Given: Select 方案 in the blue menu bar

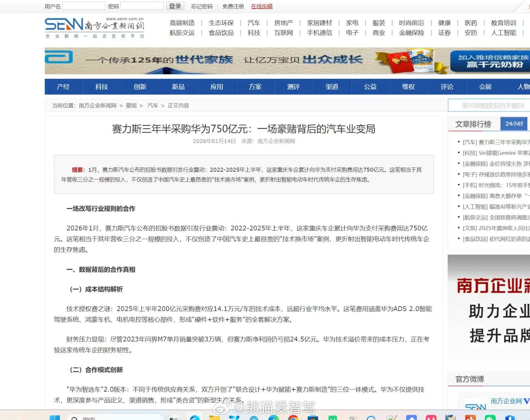Looking at the screenshot, I should [x=255, y=87].
